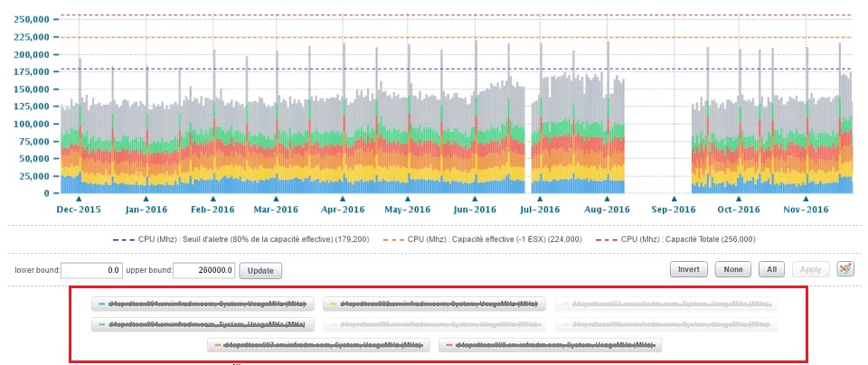
Task: Click the chart options icon beside Apply
Action: pyautogui.click(x=845, y=269)
